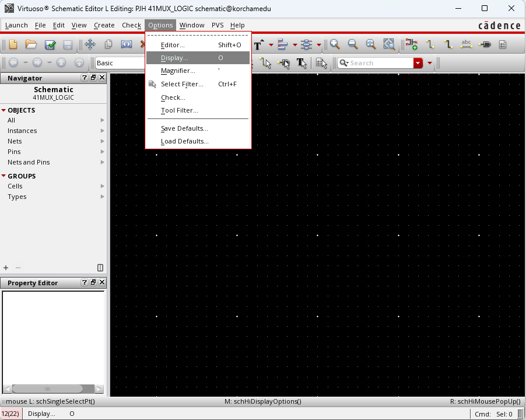Click the Zoom Out magnifier icon
This screenshot has height=420, width=526.
353,44
